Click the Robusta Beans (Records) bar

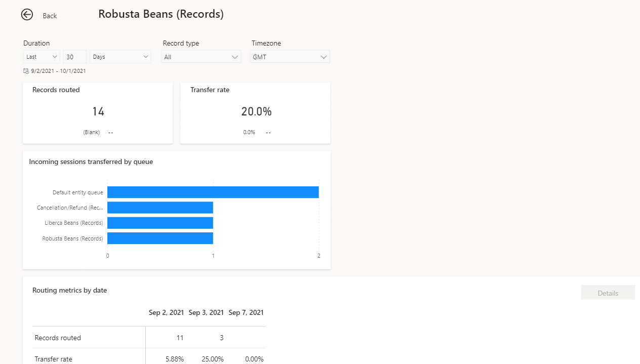point(160,238)
